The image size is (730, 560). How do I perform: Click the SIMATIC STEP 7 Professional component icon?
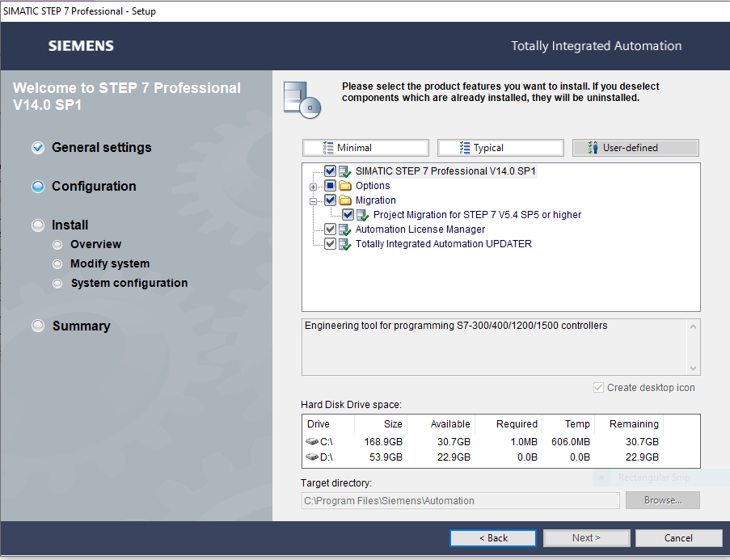point(345,171)
